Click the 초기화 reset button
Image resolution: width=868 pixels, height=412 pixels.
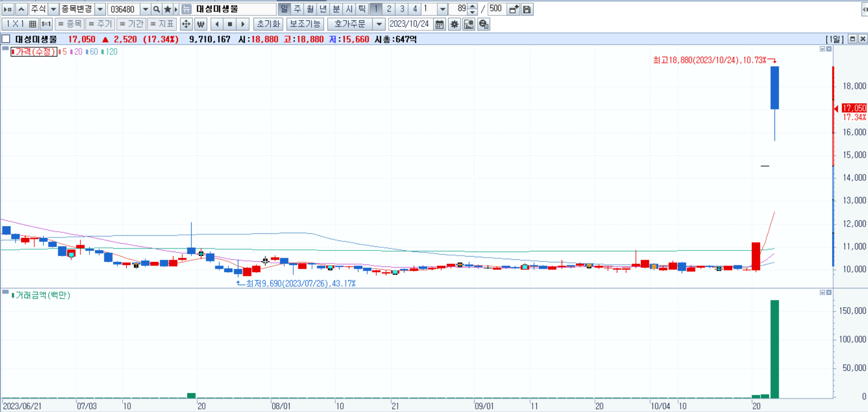click(x=268, y=24)
